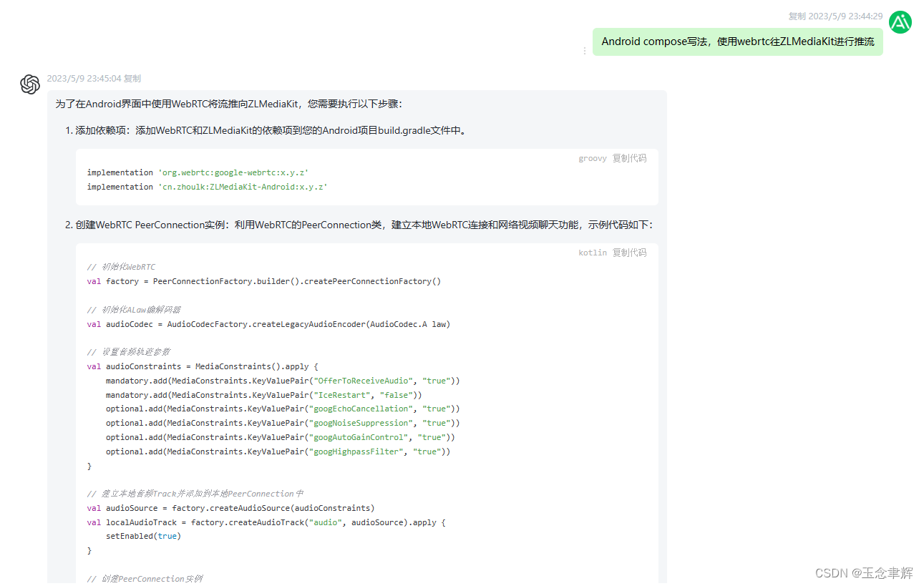Click the line 'val factory = PeerConnectionFactory.builder()...'
Screen dimensions: 924x586
point(264,281)
